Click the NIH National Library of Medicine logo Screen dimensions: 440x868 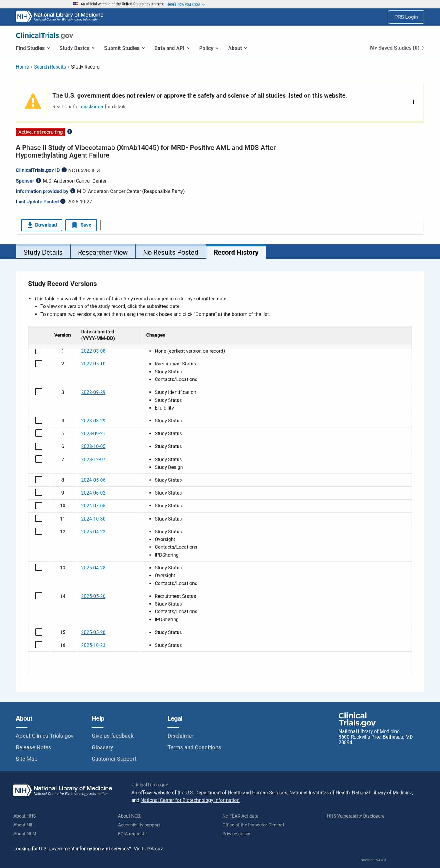[x=60, y=17]
